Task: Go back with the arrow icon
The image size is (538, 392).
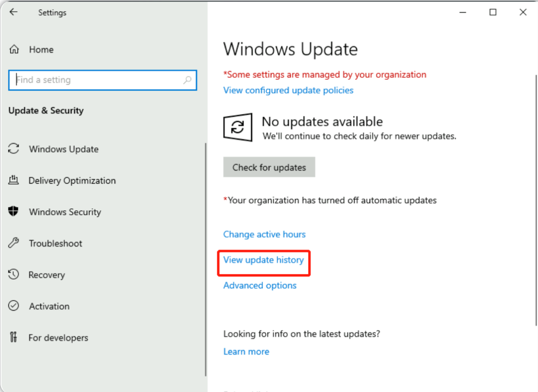Action: pos(14,12)
